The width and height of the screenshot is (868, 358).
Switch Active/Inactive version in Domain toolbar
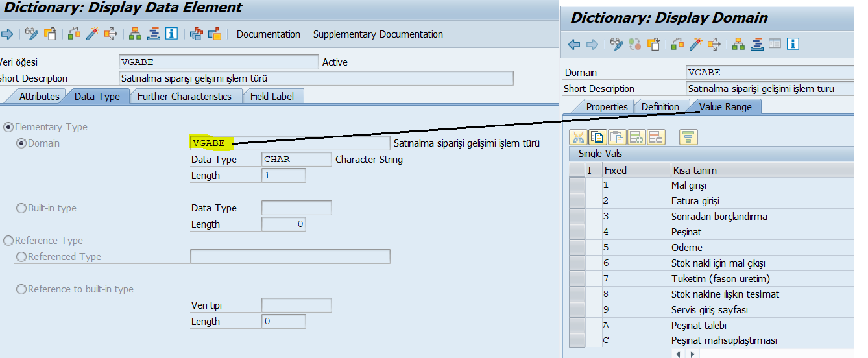634,45
